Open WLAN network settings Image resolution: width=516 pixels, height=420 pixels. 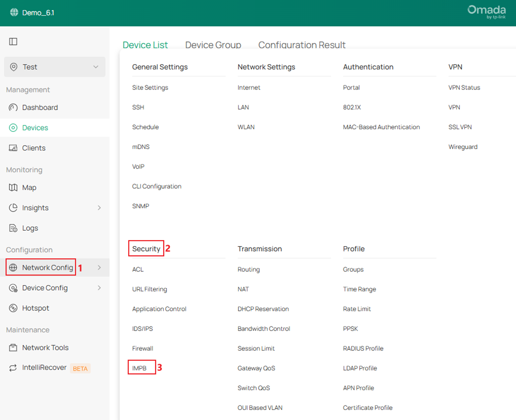tap(246, 127)
